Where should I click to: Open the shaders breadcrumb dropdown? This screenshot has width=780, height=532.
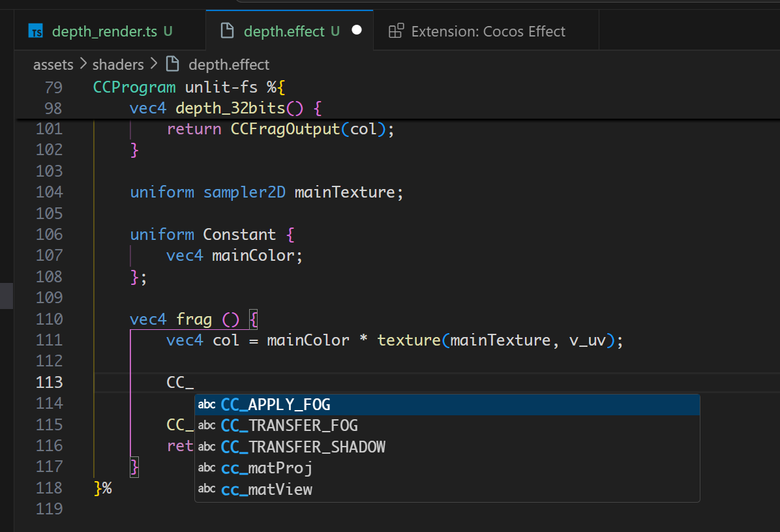point(118,65)
